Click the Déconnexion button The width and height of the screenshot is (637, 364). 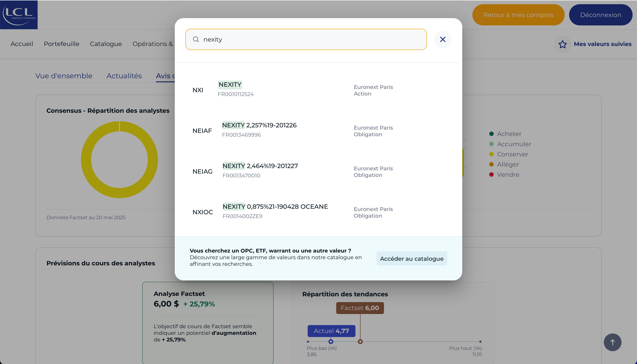pyautogui.click(x=601, y=15)
